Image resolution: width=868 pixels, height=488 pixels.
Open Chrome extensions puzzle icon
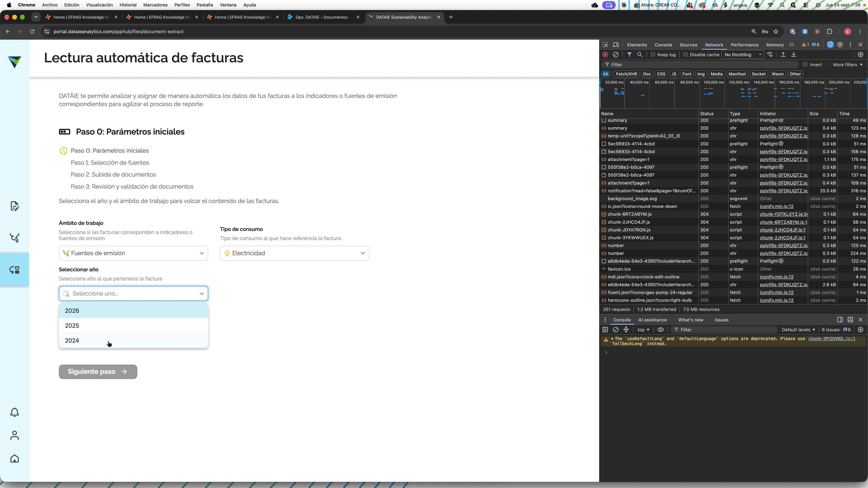830,32
